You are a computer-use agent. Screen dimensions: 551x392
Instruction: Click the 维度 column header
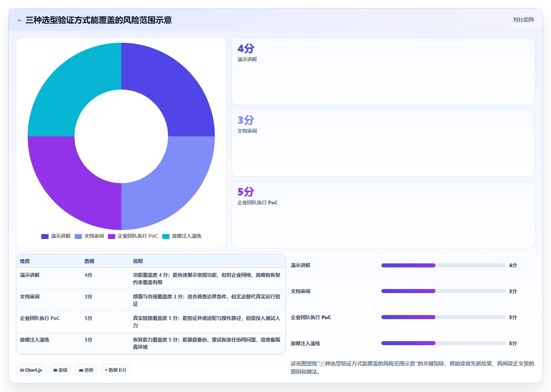[25, 261]
